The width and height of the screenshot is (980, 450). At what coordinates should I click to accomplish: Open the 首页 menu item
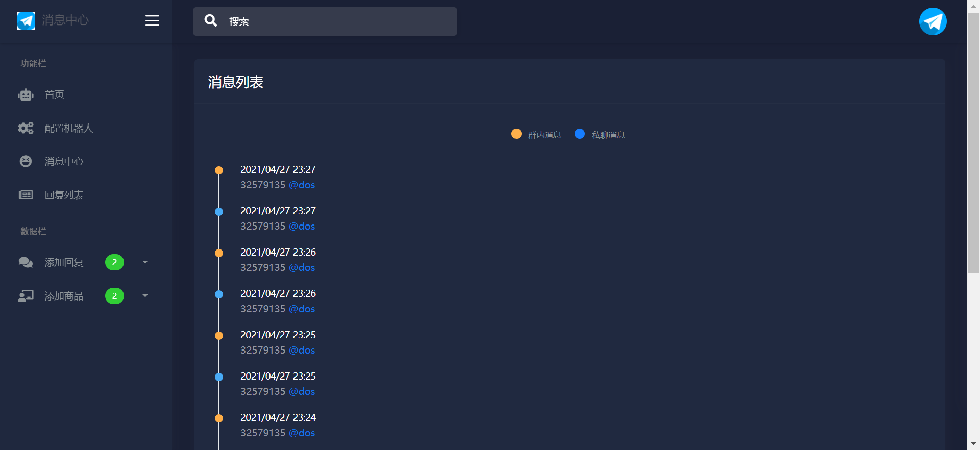click(x=54, y=95)
